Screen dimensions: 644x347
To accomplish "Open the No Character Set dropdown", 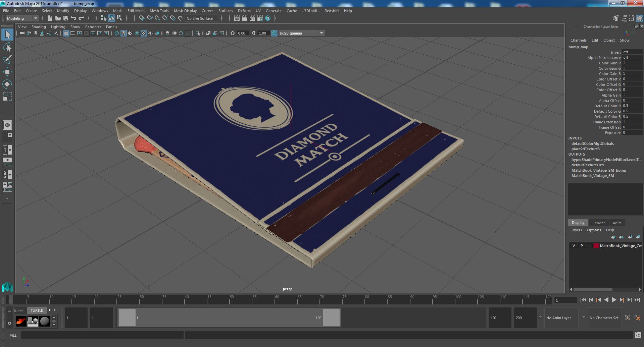I will (604, 318).
